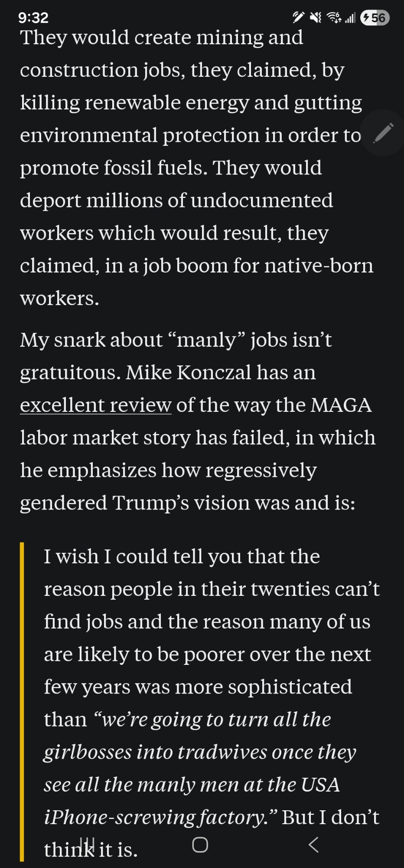Tap the Wi-Fi status icon
Viewport: 404px width, 868px height.
coord(334,18)
